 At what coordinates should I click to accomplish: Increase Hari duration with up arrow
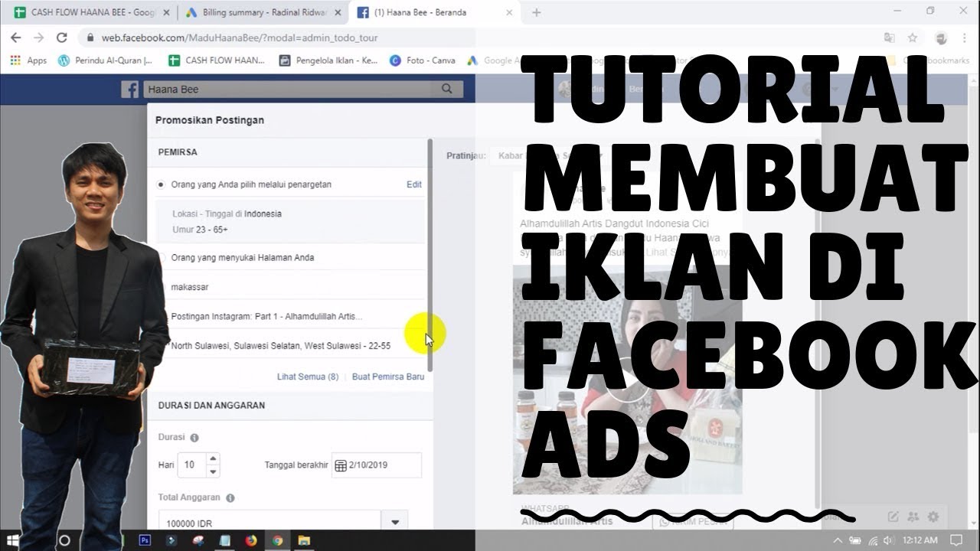click(213, 458)
